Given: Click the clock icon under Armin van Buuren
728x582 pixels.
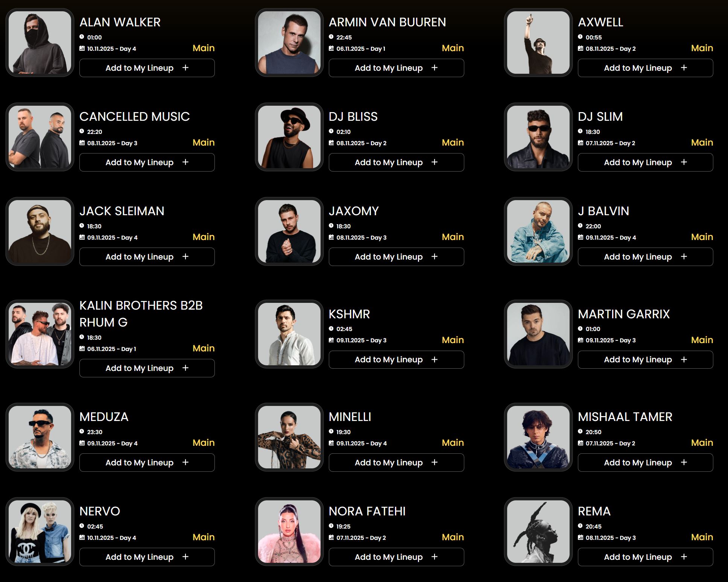Looking at the screenshot, I should pyautogui.click(x=331, y=37).
